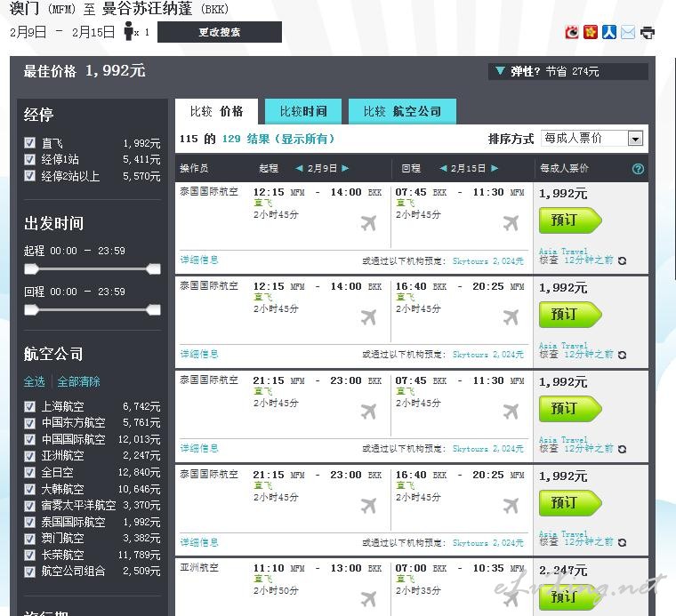
Task: Refresh price for 12:15 / 16:40 flight
Action: 622,355
